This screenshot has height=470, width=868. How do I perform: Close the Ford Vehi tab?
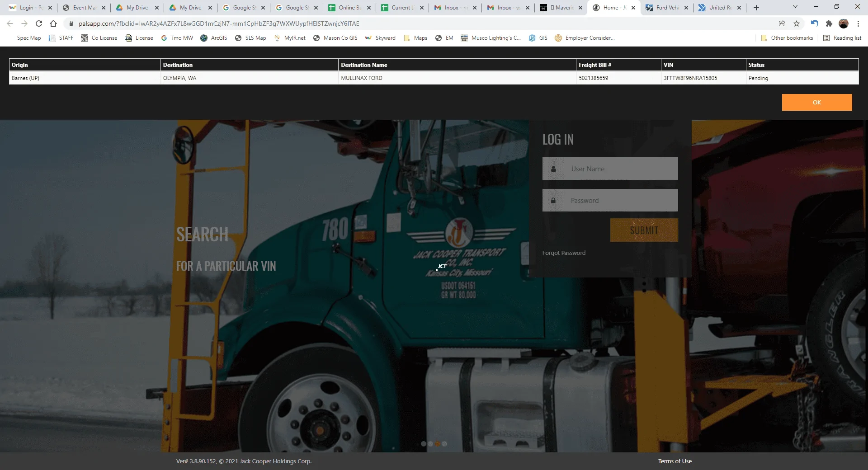[686, 8]
